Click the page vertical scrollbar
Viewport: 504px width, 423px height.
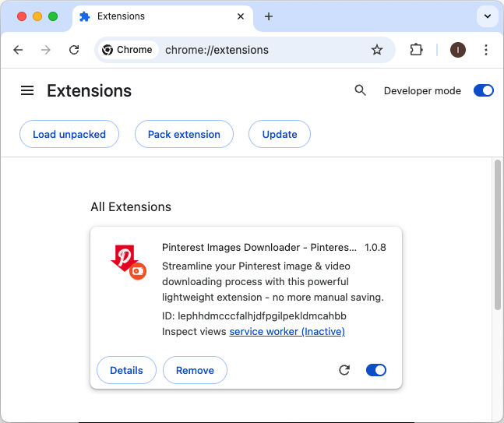coord(497,234)
